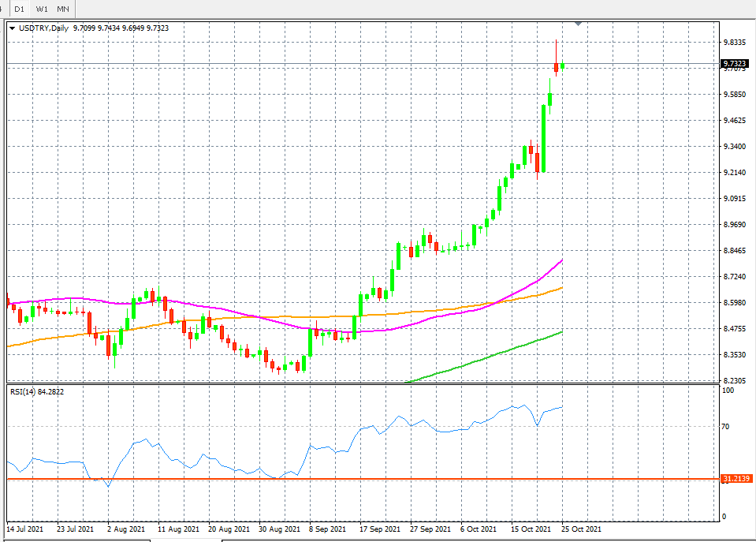Click the black triangle beside USDTRY,Daily
This screenshot has height=542, width=756.
point(13,28)
